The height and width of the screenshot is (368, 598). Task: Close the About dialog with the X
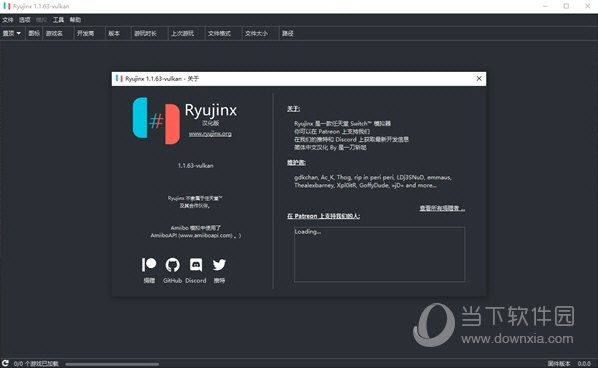coord(479,79)
